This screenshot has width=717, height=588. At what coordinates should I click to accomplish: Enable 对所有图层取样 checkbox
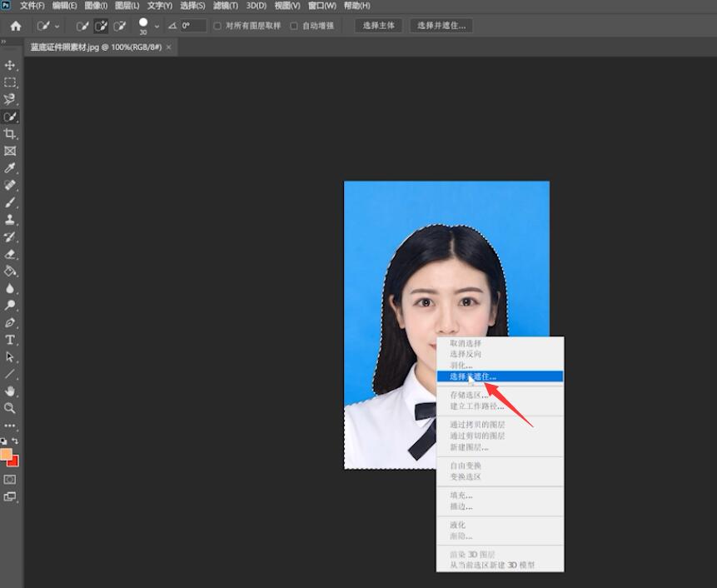pyautogui.click(x=217, y=26)
